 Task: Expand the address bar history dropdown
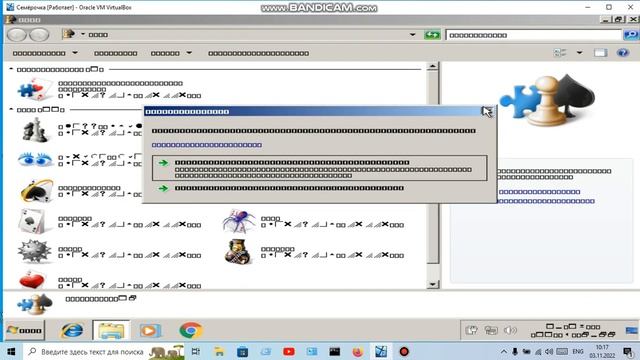[413, 35]
